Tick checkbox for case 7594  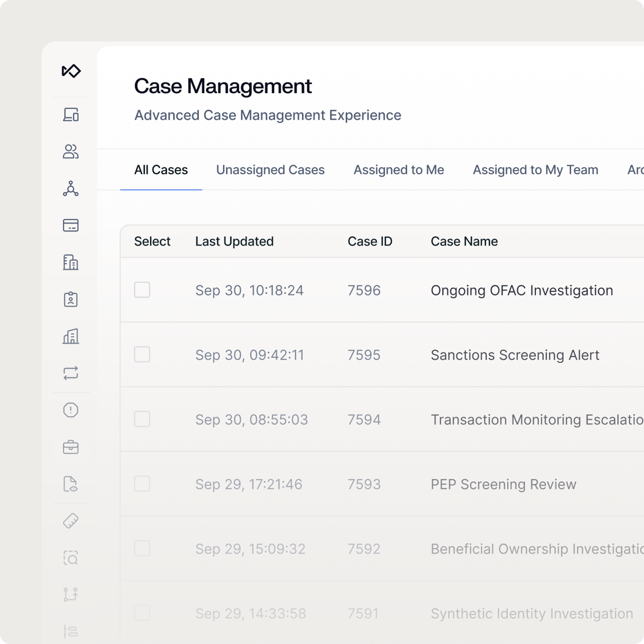click(x=142, y=419)
